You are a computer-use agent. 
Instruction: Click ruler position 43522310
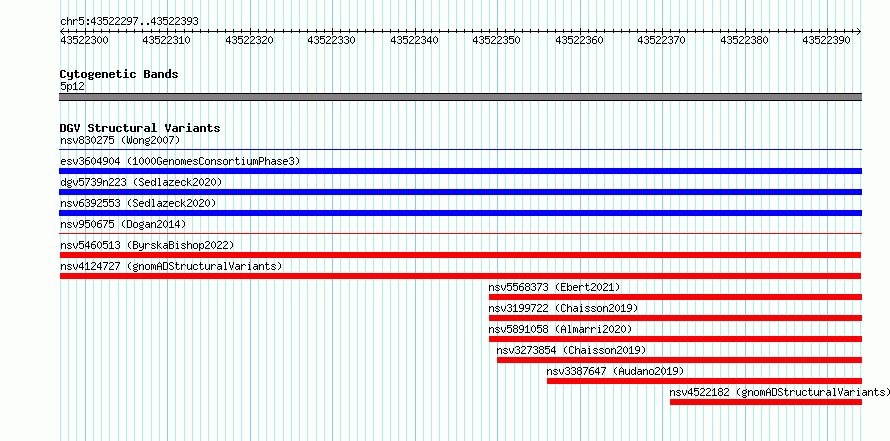coord(167,40)
